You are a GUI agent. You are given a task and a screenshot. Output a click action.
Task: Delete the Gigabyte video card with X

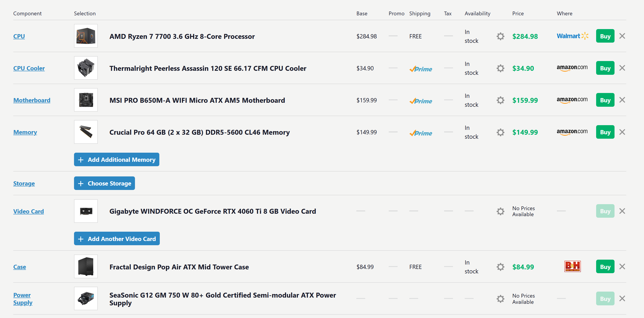(622, 211)
